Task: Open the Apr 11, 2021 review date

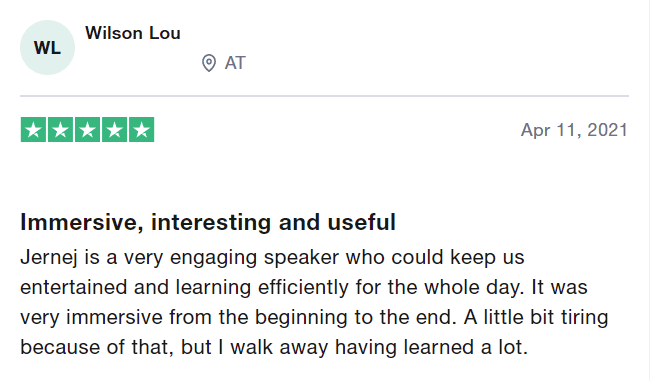Action: 574,130
